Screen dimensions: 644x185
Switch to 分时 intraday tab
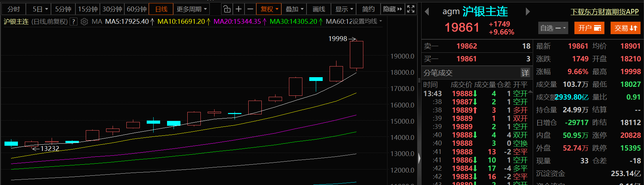14,9
